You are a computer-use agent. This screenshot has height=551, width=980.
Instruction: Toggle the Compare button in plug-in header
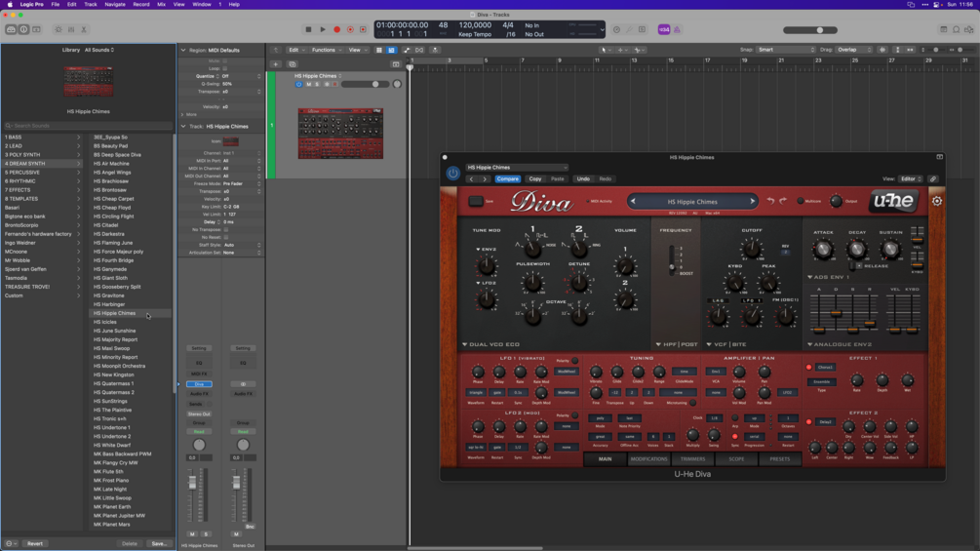507,179
